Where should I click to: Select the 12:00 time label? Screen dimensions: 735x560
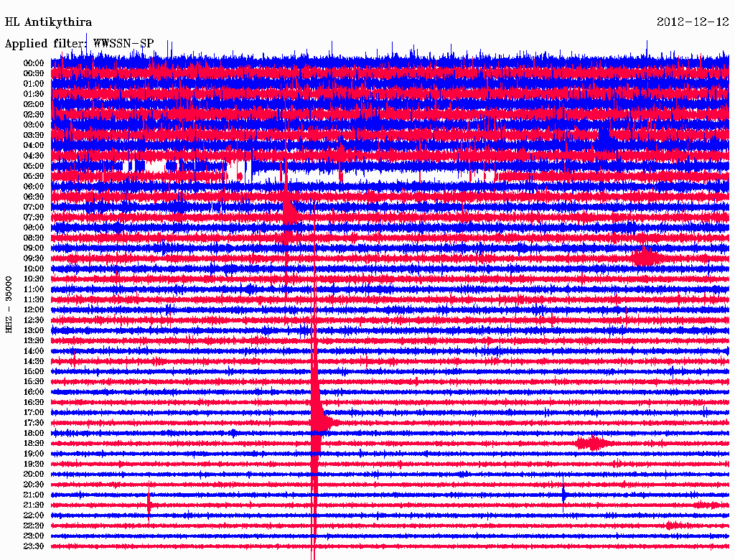coord(34,310)
